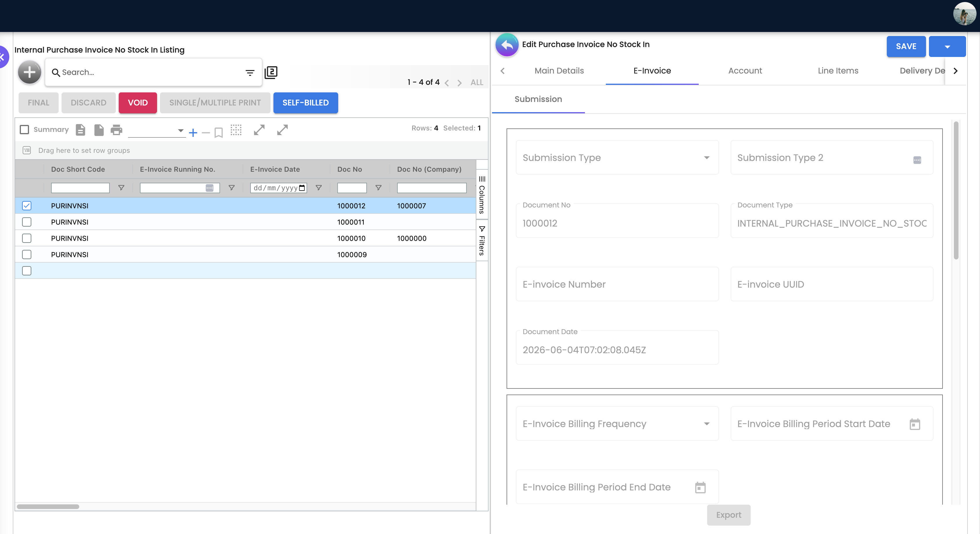Click the user avatar picture

[x=964, y=14]
